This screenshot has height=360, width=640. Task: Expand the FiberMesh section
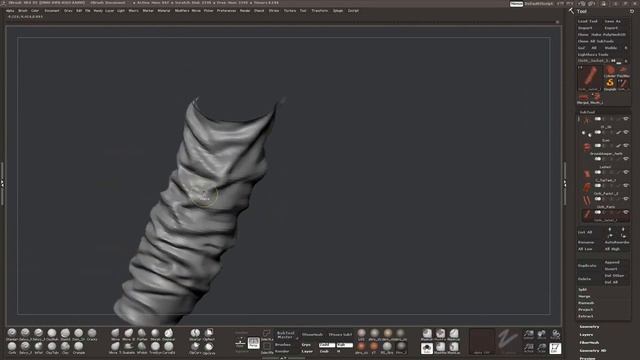pos(589,342)
